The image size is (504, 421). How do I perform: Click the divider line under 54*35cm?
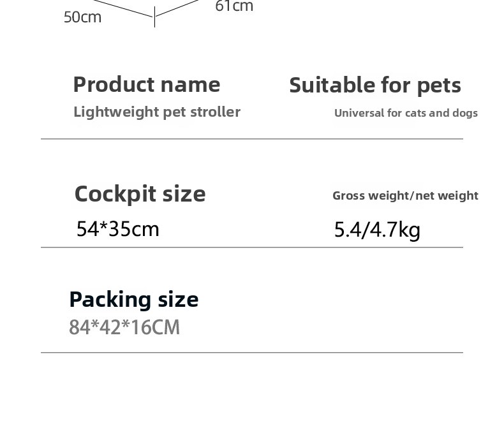point(251,247)
